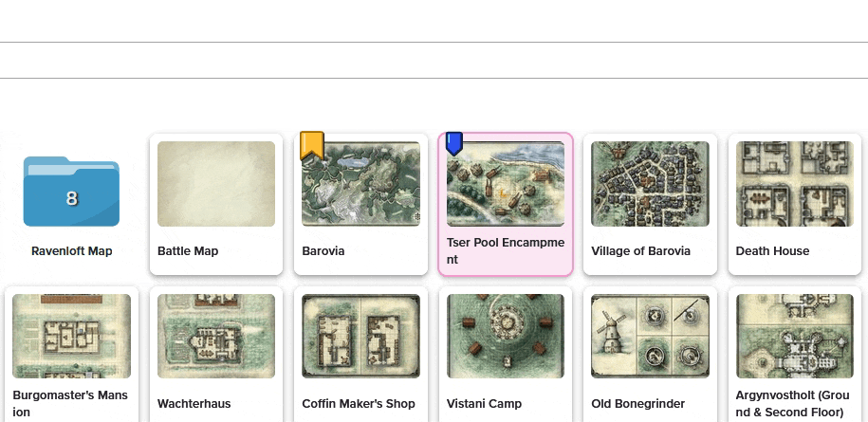Click the Death House title text
This screenshot has width=868, height=422.
click(772, 251)
